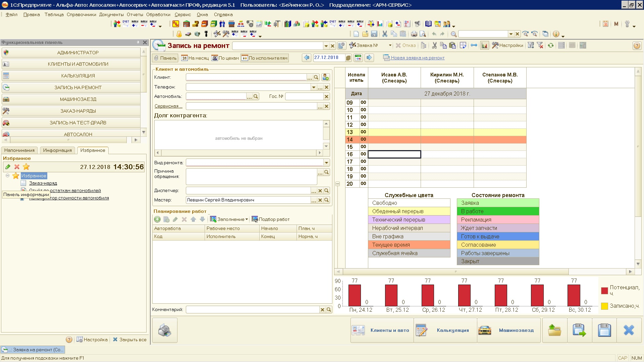Click the paste clipboard icon in schedule toolbar

tap(452, 45)
